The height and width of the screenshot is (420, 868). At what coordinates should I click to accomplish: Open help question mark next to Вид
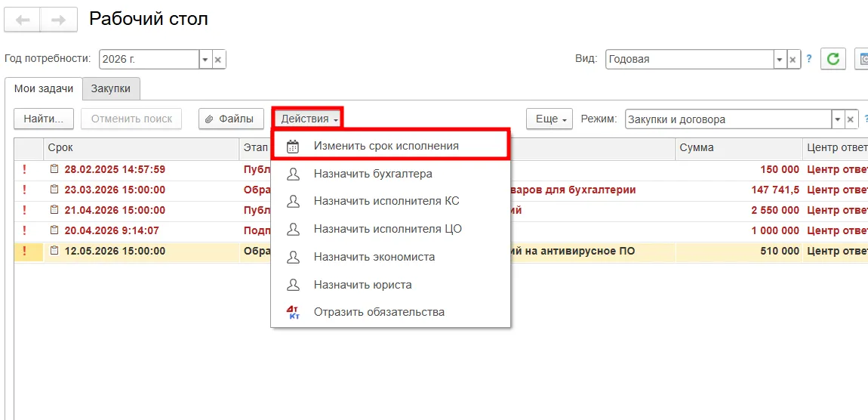[809, 58]
